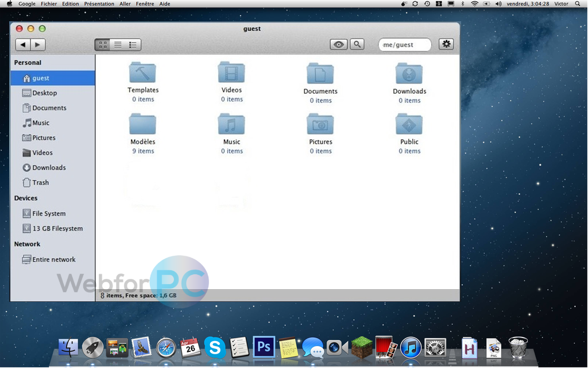Open the gear options menu in the toolbar
The image size is (588, 368).
446,44
